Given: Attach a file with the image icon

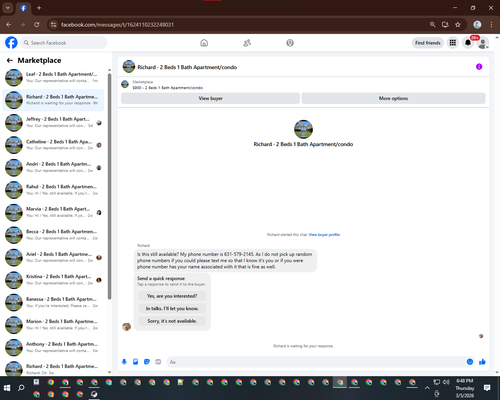Looking at the screenshot, I should tap(135, 362).
